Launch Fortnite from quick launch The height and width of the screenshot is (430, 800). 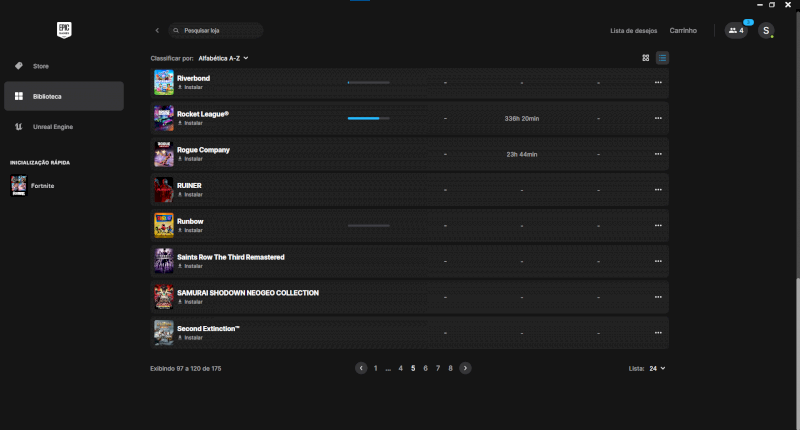point(40,186)
